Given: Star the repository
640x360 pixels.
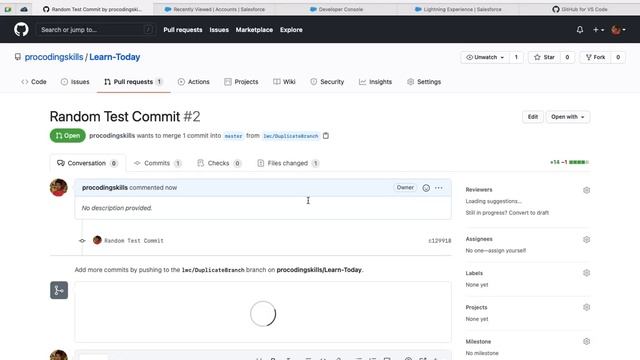Looking at the screenshot, I should pos(544,57).
